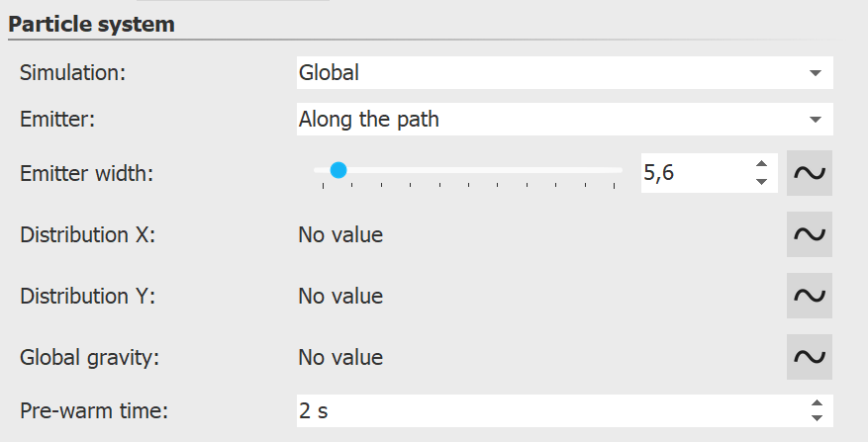Click the Distribution Y No value text
868x442 pixels.
(x=340, y=297)
